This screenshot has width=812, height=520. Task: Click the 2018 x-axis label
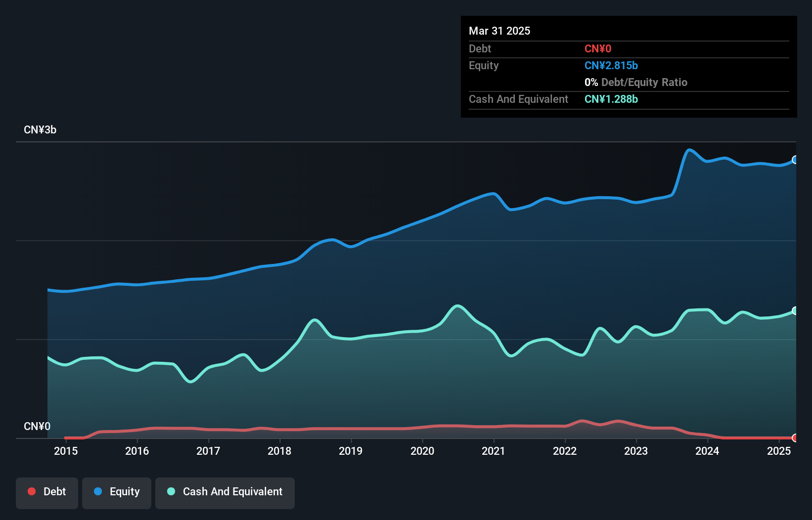279,451
